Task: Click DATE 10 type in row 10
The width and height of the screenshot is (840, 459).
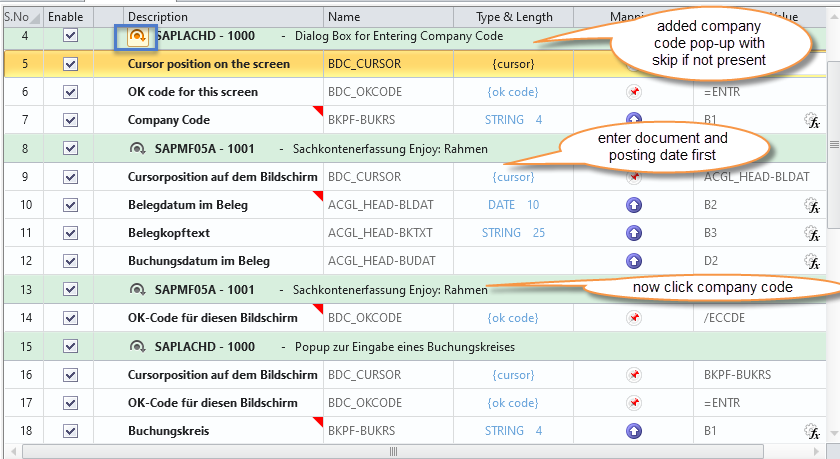Action: 513,205
